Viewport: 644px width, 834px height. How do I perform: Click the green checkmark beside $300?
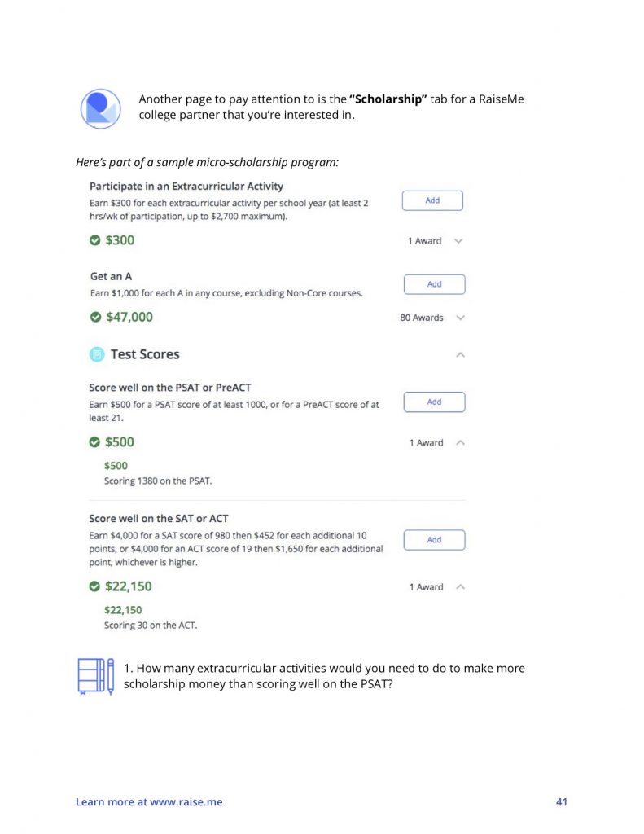coord(94,240)
